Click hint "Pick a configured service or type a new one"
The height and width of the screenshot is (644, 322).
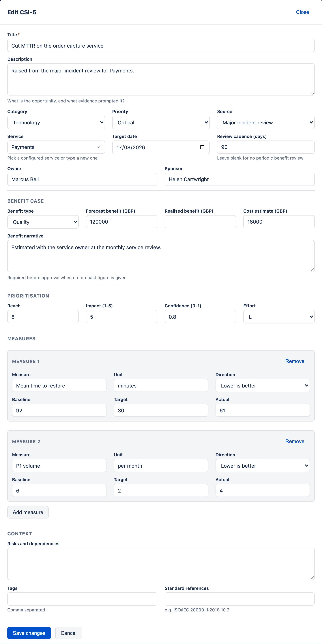click(x=53, y=158)
